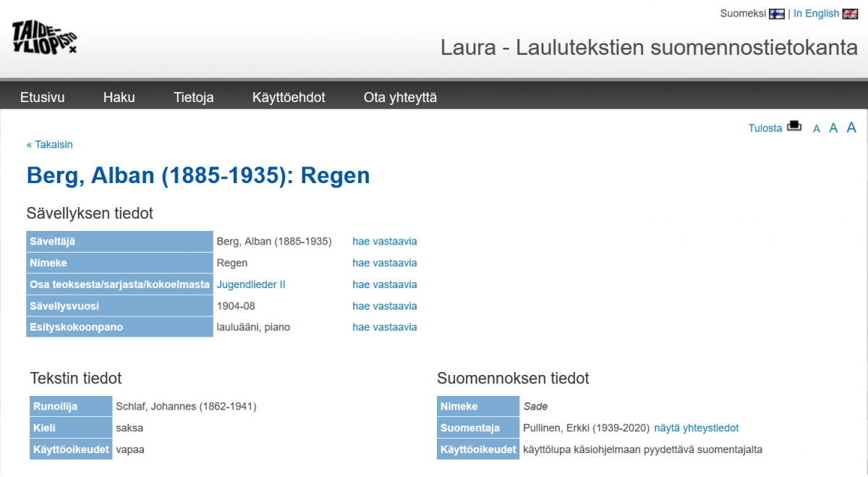Click hae vastaavia for Esityskokoonpano row
The height and width of the screenshot is (477, 868).
coord(385,327)
